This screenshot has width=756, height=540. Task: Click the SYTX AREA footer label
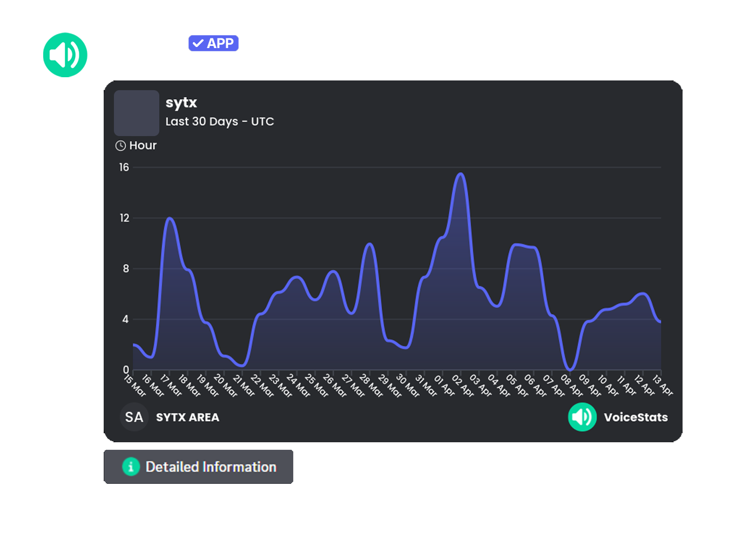[187, 417]
